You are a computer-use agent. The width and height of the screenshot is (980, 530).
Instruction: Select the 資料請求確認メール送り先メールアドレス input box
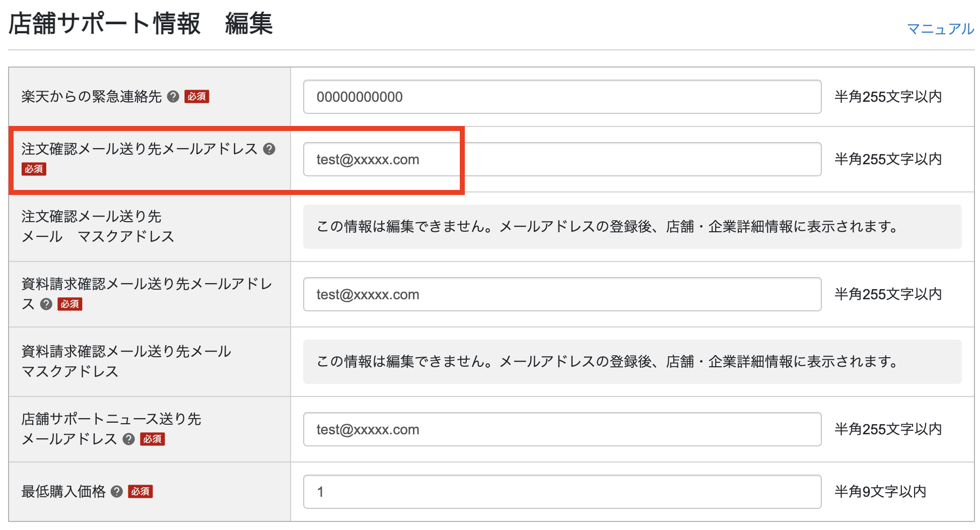coord(562,294)
